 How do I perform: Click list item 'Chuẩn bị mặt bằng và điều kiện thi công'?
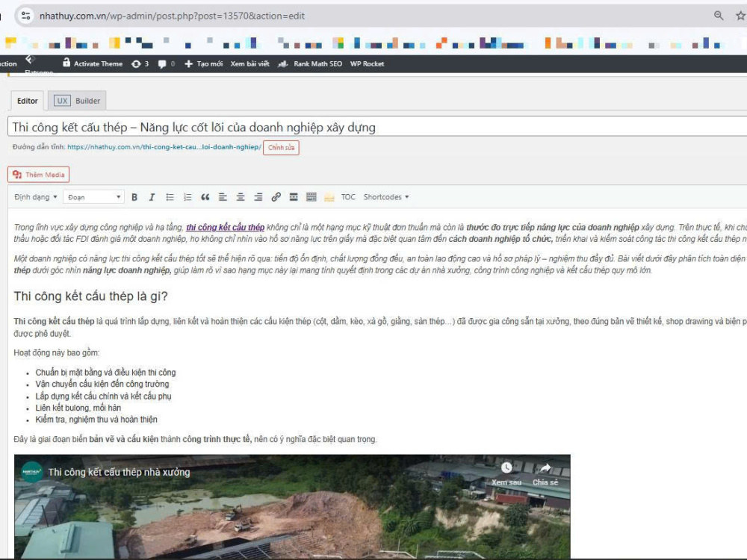click(x=105, y=373)
